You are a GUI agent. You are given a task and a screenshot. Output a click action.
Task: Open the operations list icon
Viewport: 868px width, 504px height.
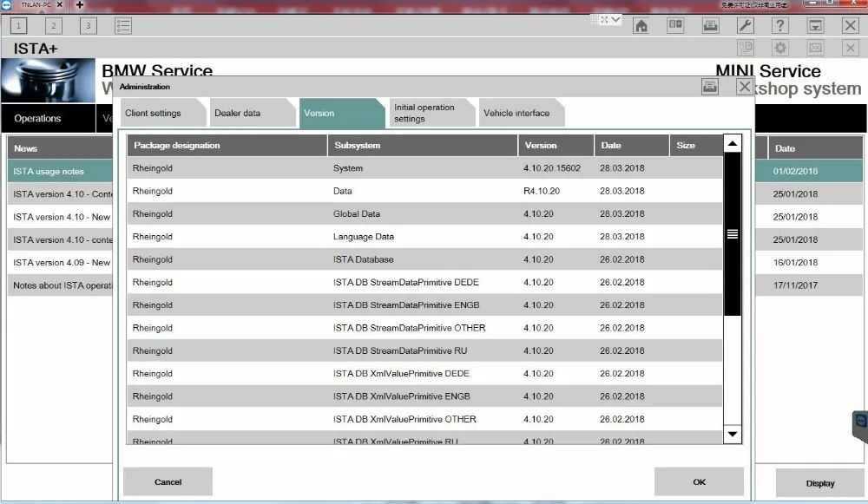tap(123, 25)
